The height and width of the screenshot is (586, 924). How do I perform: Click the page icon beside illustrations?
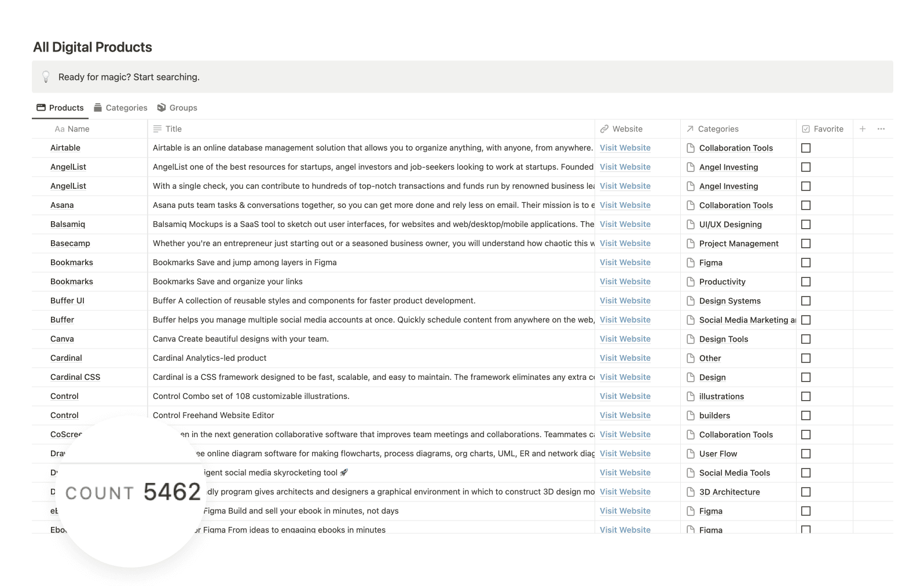[690, 397]
